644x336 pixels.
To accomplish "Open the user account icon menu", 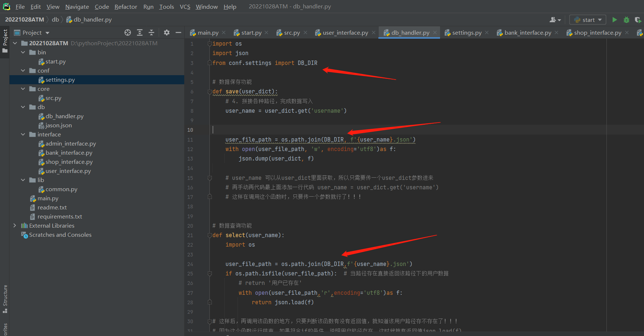I will coord(555,20).
